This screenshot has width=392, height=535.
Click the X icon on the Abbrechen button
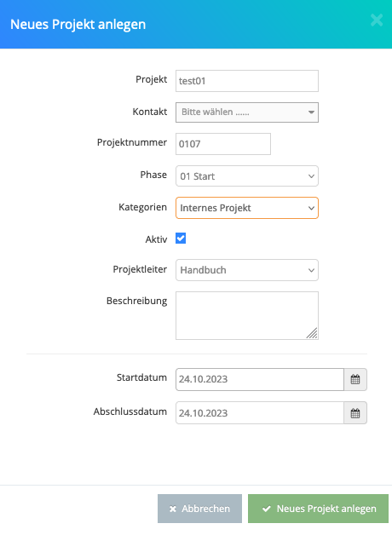(173, 509)
